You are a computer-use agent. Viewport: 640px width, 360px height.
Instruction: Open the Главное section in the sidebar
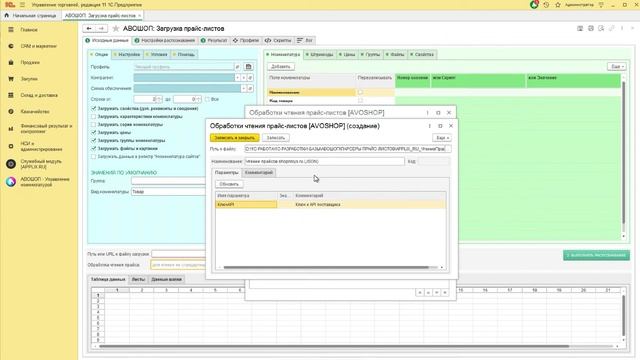click(29, 30)
